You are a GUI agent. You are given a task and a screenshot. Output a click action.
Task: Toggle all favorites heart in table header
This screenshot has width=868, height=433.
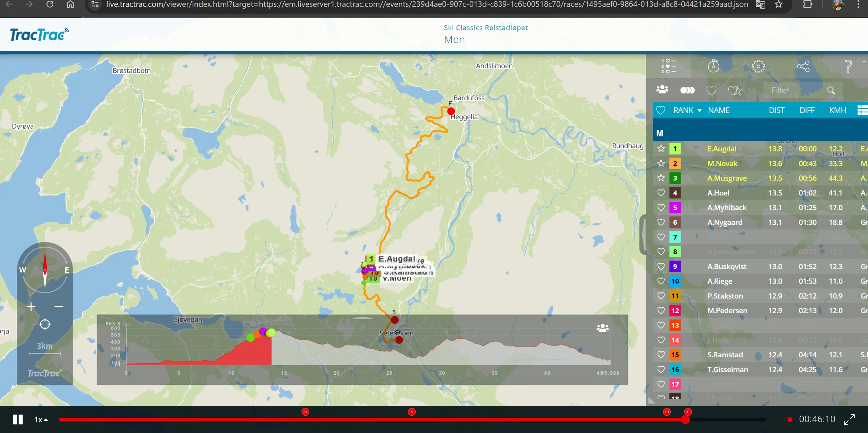click(661, 110)
